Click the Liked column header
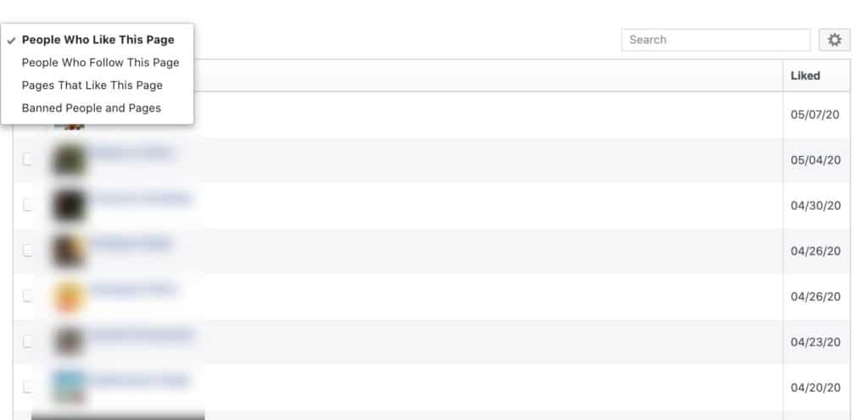868x420 pixels. click(805, 75)
